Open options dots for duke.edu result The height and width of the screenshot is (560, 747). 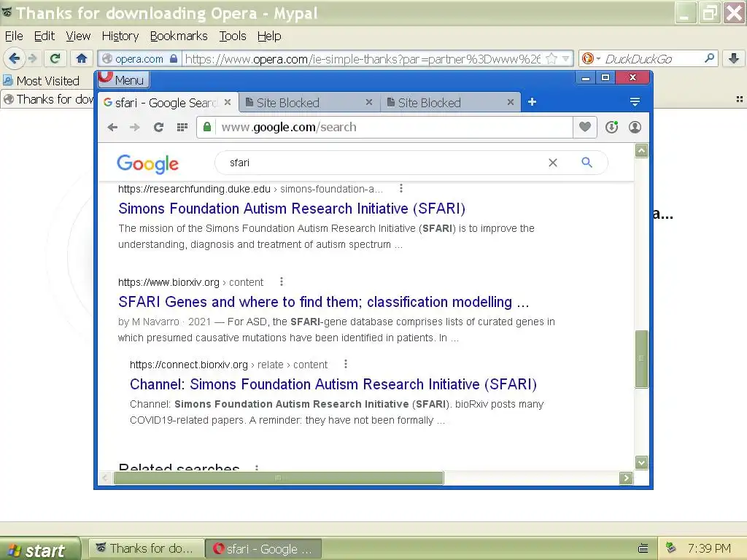(x=401, y=189)
